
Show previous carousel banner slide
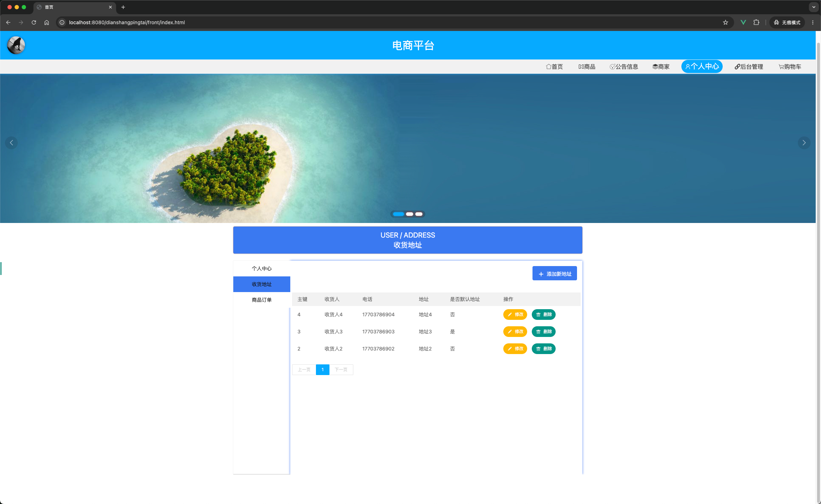[x=11, y=143]
